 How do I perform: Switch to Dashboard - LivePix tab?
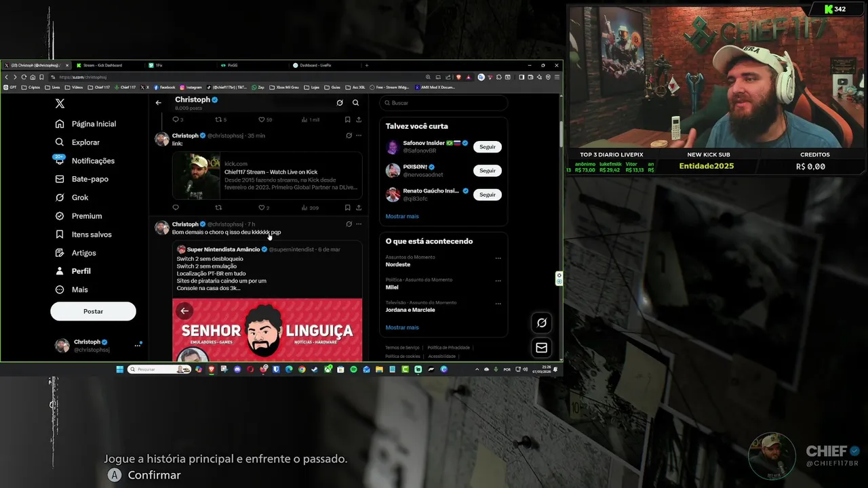324,65
